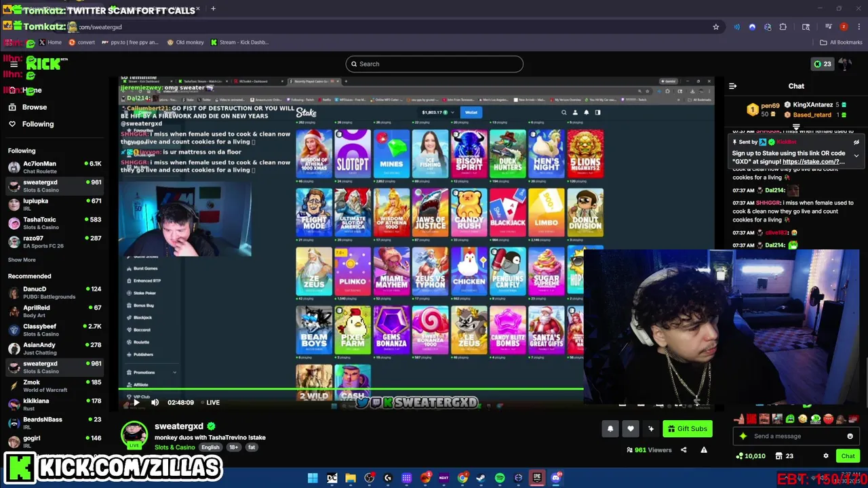
Task: Click the notification bell button under the stream
Action: [610, 428]
